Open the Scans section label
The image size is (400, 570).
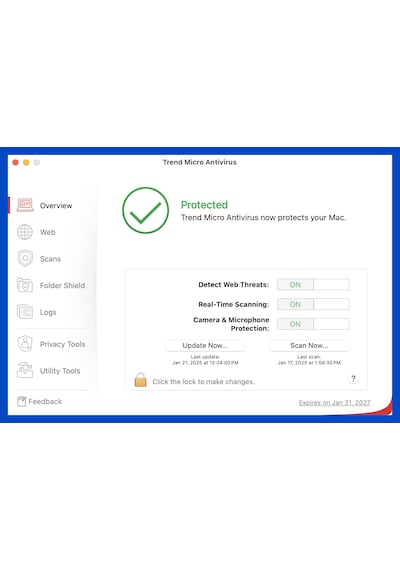[x=50, y=259]
